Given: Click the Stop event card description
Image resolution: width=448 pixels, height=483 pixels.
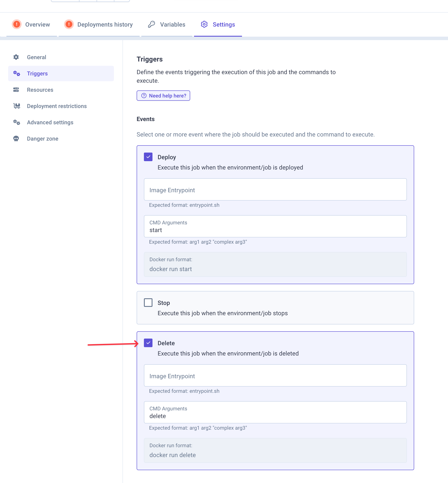Looking at the screenshot, I should pos(223,313).
